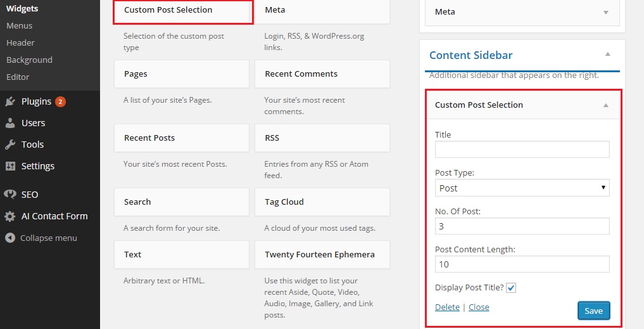Image resolution: width=644 pixels, height=329 pixels.
Task: Click the Collapse menu arrow icon
Action: [x=10, y=238]
